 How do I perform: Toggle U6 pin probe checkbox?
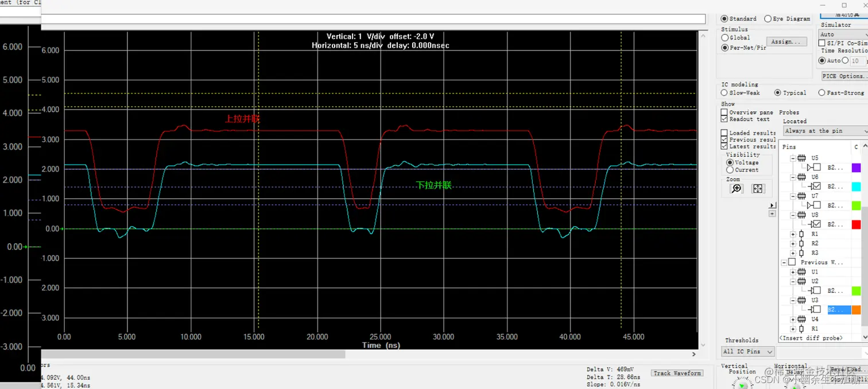coord(817,186)
